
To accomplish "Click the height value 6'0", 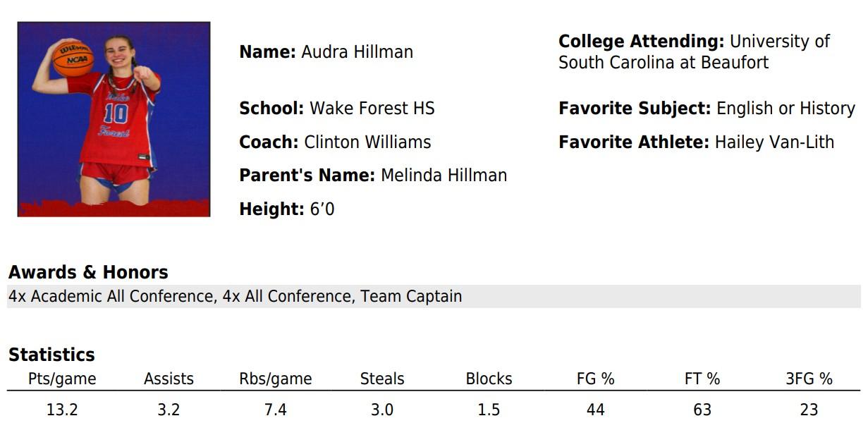I will coord(322,209).
